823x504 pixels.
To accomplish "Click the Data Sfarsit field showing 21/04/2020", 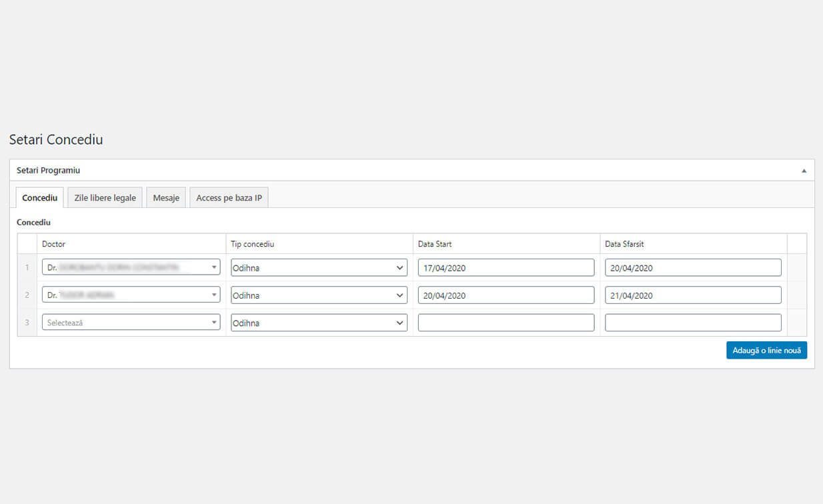I will click(x=692, y=295).
